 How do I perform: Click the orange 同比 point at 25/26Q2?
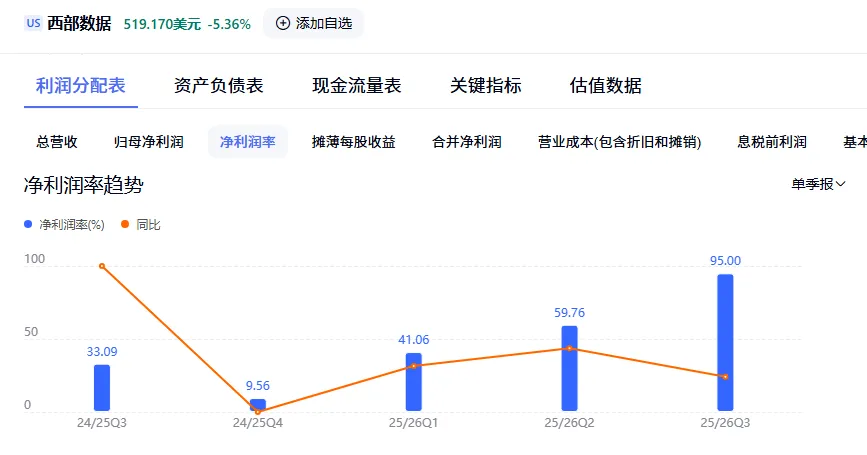(x=570, y=348)
